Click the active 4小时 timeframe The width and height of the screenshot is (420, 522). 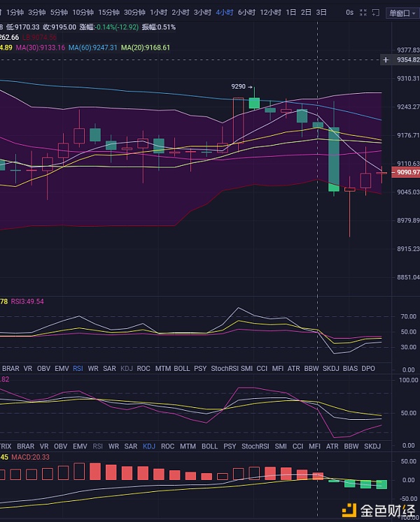[225, 13]
